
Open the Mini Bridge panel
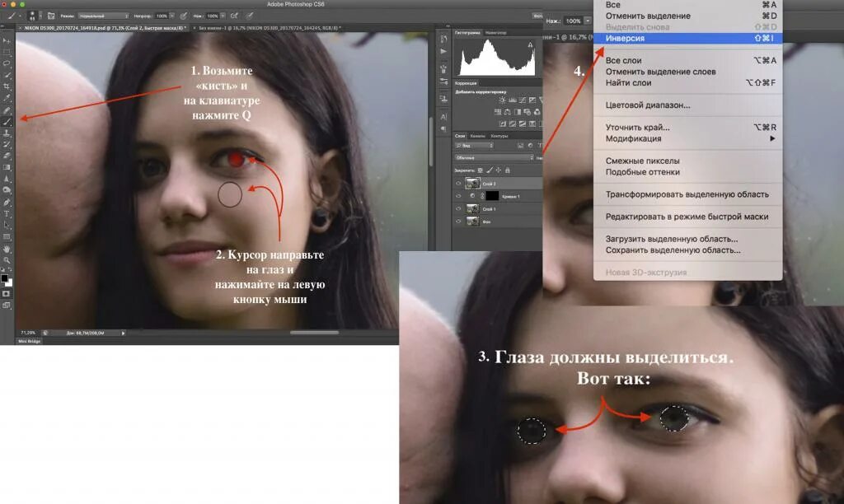30,341
